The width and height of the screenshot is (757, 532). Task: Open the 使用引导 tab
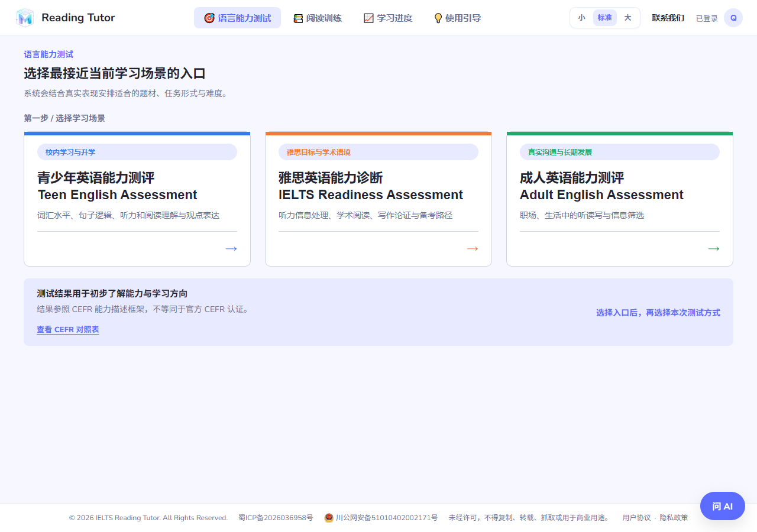coord(457,18)
